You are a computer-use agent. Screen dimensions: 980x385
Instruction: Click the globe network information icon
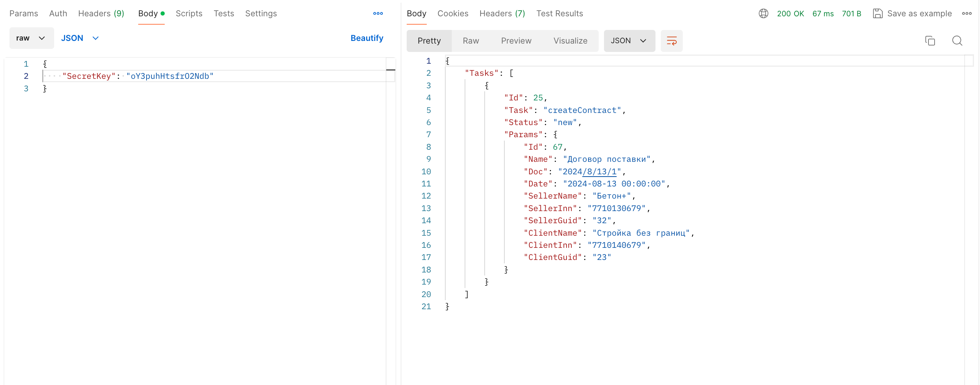pyautogui.click(x=763, y=14)
